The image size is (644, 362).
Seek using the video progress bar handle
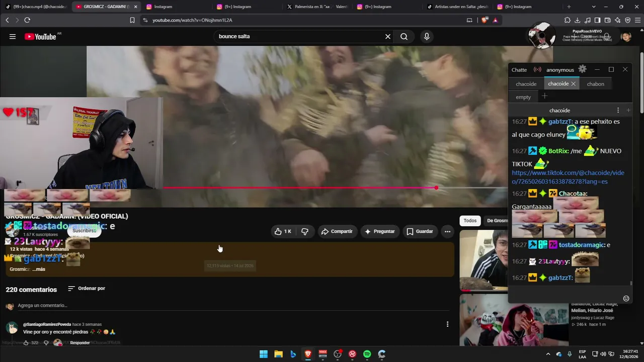436,188
